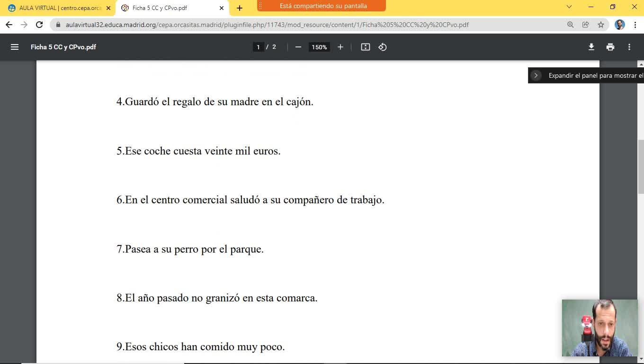644x364 pixels.
Task: Click the presenter webcam thumbnail
Action: point(600,328)
